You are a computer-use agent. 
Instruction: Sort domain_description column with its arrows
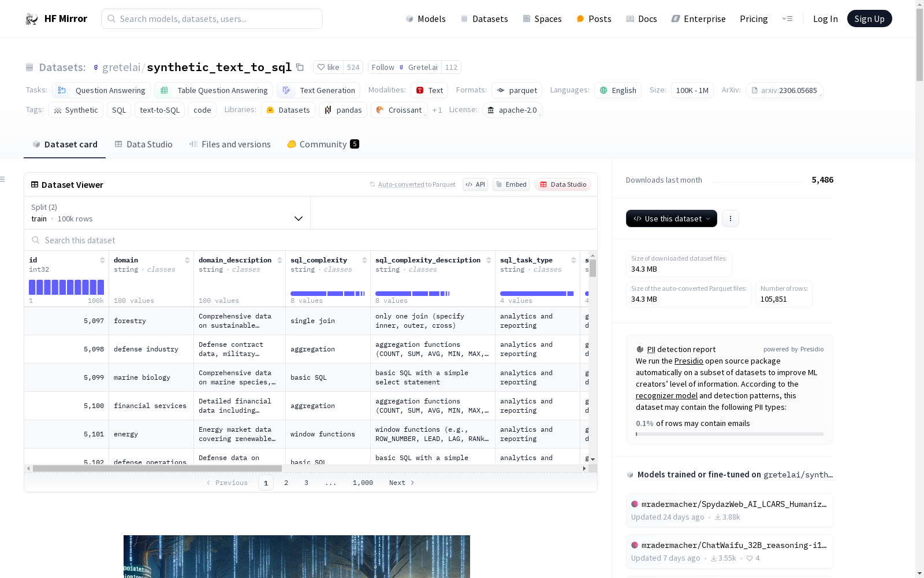click(x=280, y=260)
